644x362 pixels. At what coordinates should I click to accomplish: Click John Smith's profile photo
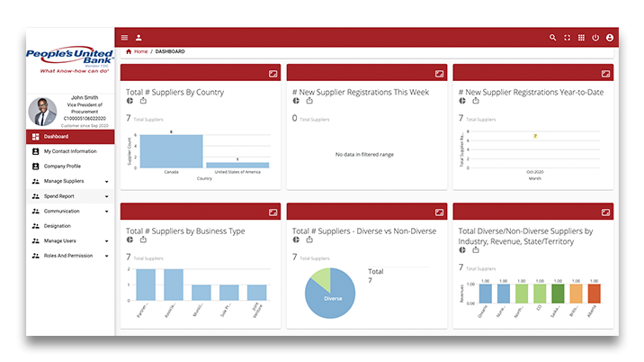pos(42,112)
